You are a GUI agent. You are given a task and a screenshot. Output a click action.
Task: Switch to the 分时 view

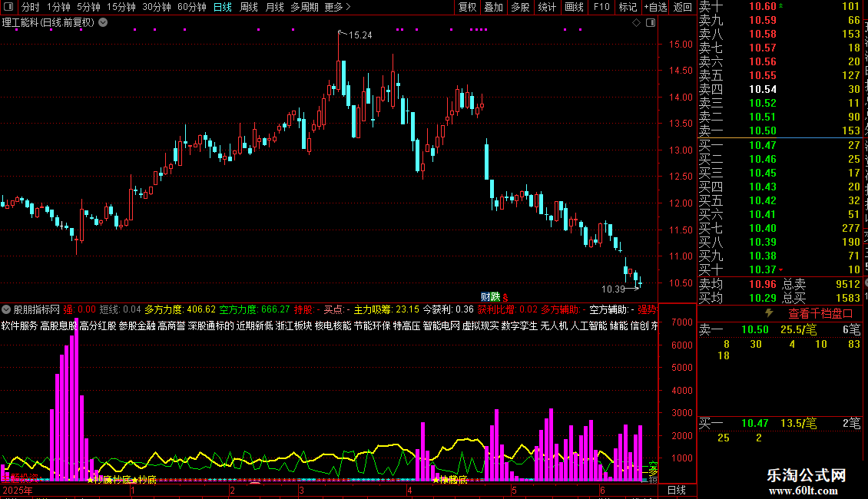pyautogui.click(x=31, y=7)
